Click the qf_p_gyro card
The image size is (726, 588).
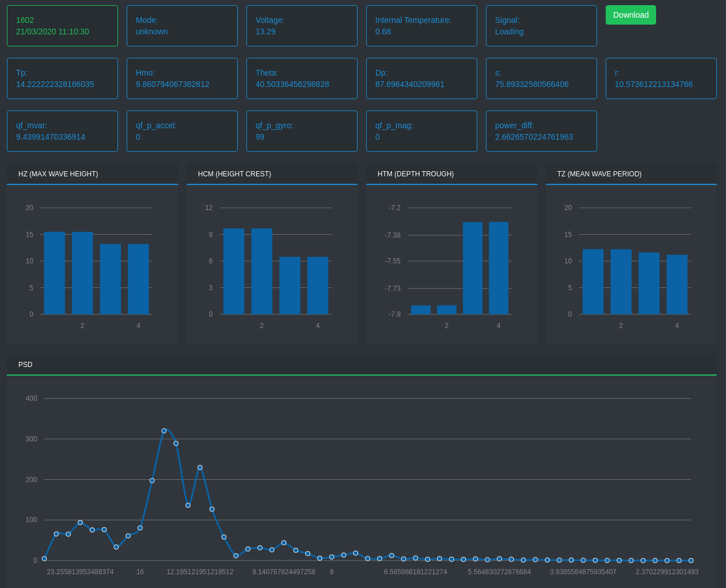pyautogui.click(x=302, y=131)
